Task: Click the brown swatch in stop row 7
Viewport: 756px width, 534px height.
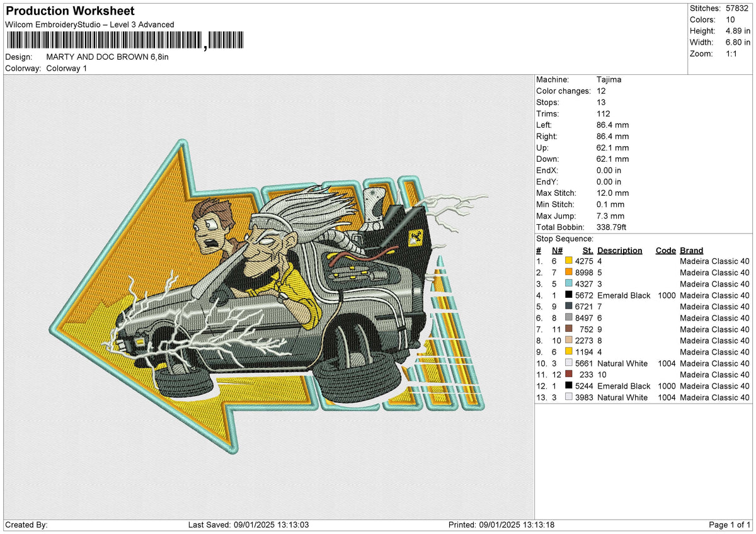Action: (x=568, y=329)
